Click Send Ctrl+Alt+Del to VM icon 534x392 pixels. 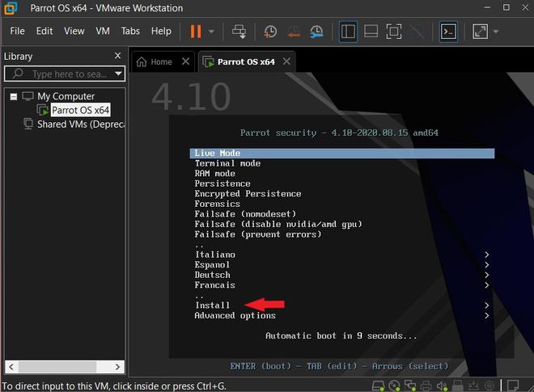point(239,32)
